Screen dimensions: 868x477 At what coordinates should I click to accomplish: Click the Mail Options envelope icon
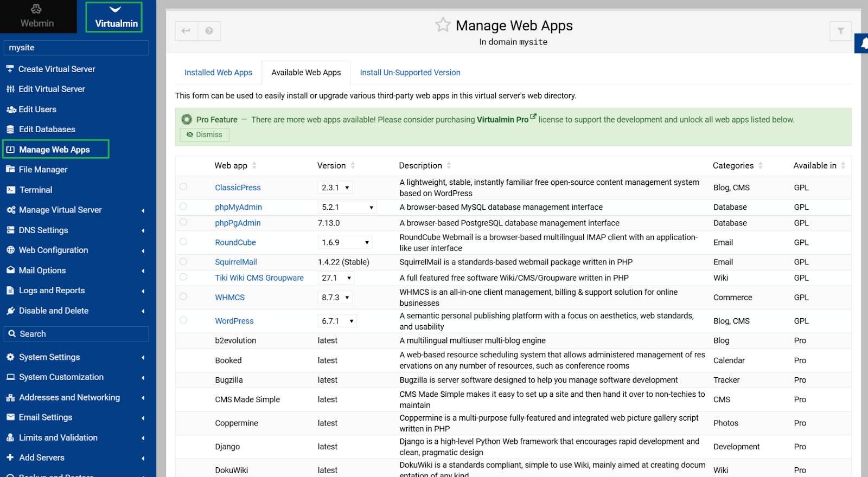10,270
